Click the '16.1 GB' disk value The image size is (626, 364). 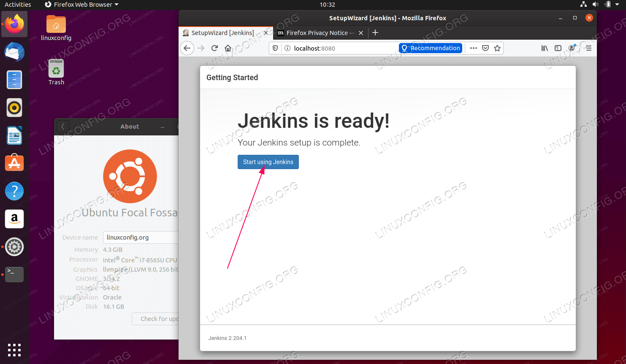pos(114,307)
